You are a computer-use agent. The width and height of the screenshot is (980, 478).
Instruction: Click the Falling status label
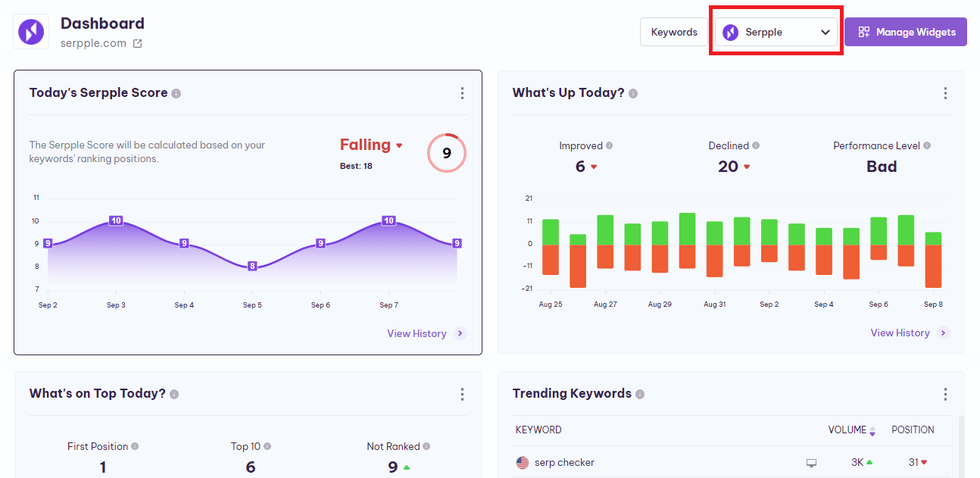[x=365, y=145]
